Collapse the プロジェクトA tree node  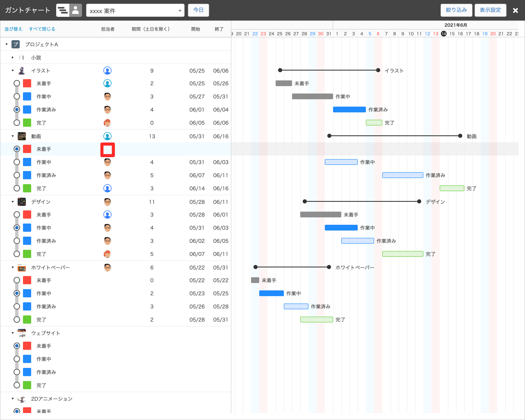(x=7, y=44)
